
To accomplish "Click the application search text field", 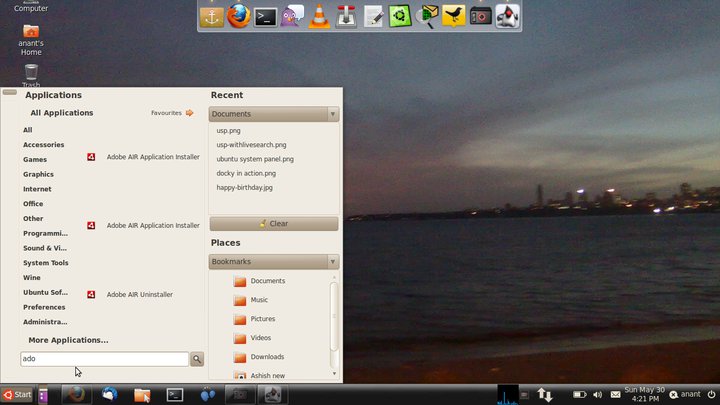I will coord(104,359).
